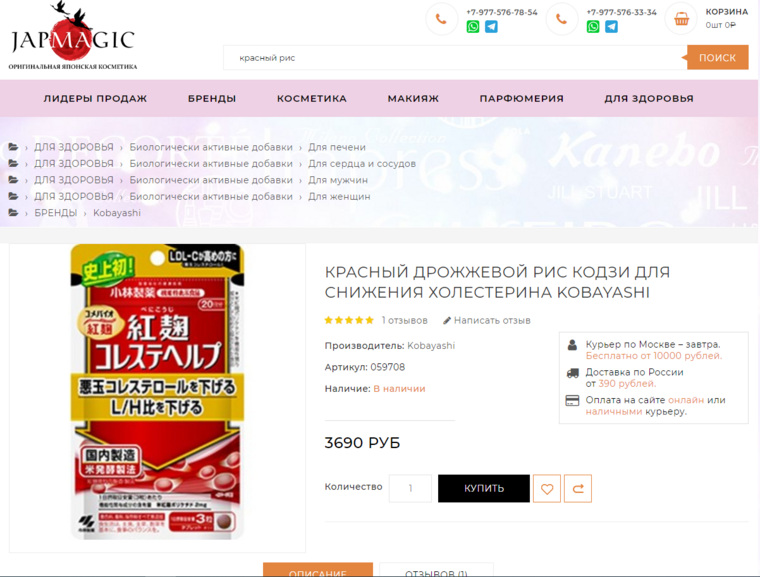The width and height of the screenshot is (760, 577).
Task: Click the payment card icon
Action: [572, 401]
